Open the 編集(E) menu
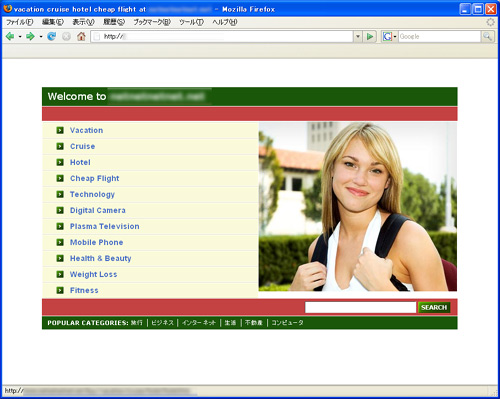Image resolution: width=500 pixels, height=399 pixels. click(53, 22)
